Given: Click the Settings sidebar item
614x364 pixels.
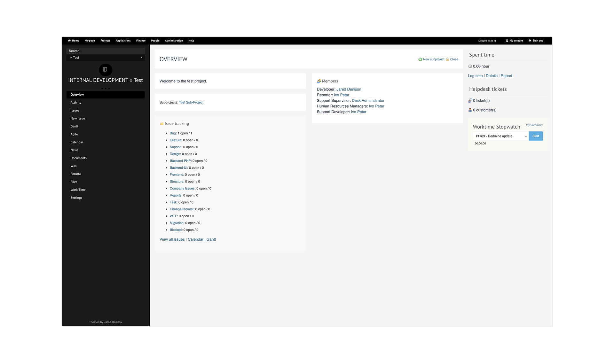Looking at the screenshot, I should 76,197.
